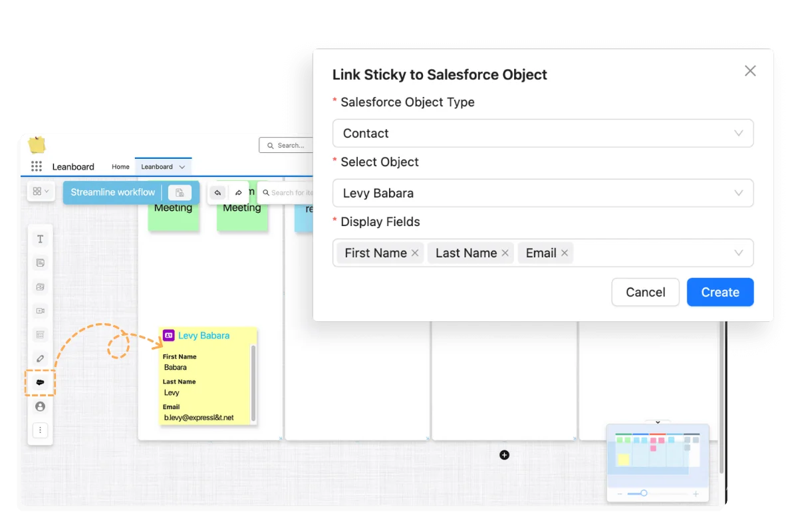The image size is (798, 532).
Task: Remove the First Name display field tag
Action: point(415,253)
